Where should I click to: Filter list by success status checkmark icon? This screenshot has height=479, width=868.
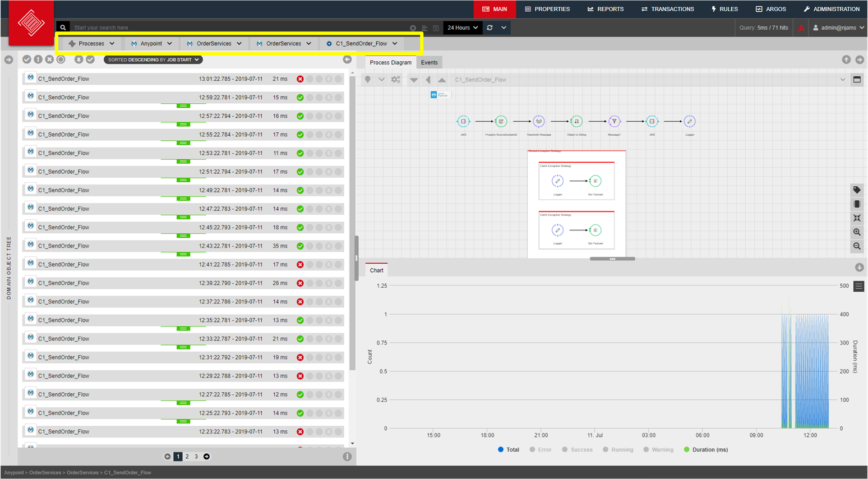(26, 59)
